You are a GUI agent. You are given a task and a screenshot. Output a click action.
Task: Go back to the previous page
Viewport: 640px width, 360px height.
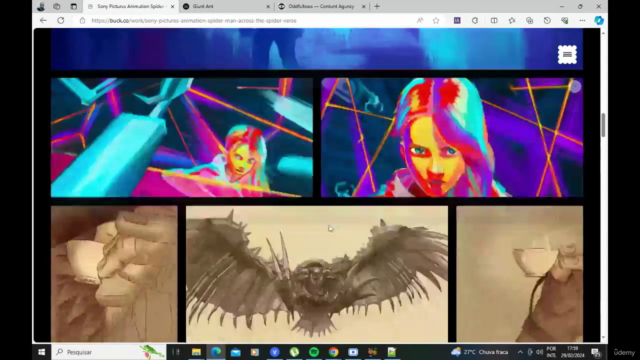43,20
